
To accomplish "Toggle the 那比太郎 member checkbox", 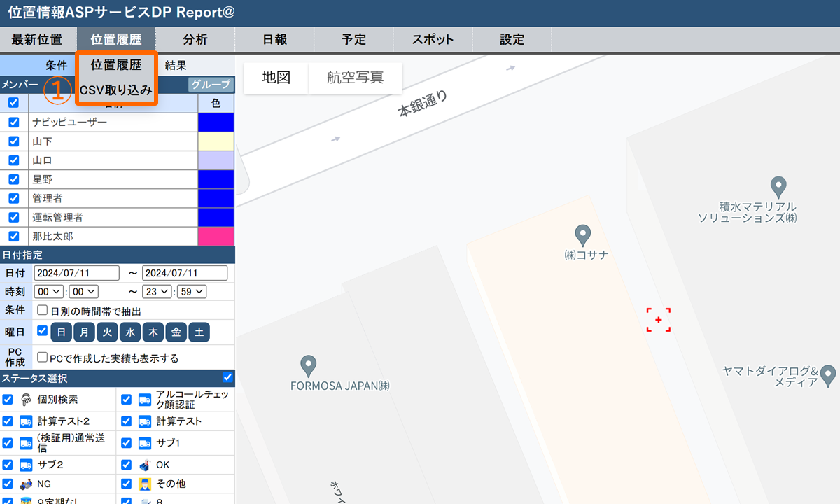I will (13, 236).
